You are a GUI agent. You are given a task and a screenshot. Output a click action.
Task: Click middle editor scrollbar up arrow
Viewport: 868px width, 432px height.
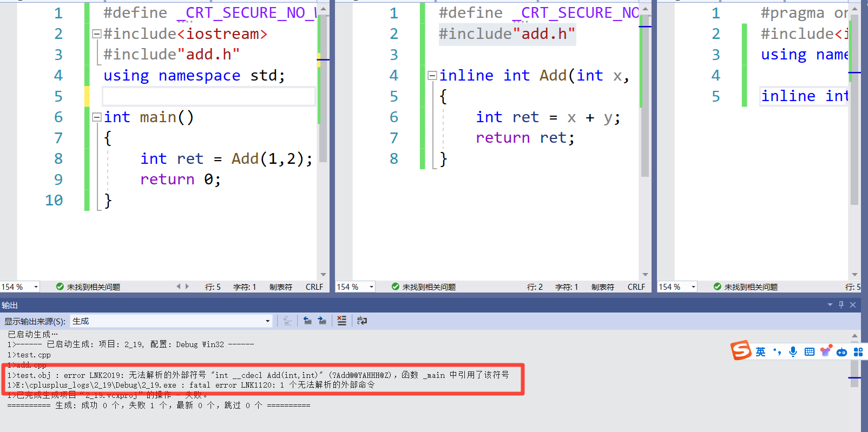[645, 9]
